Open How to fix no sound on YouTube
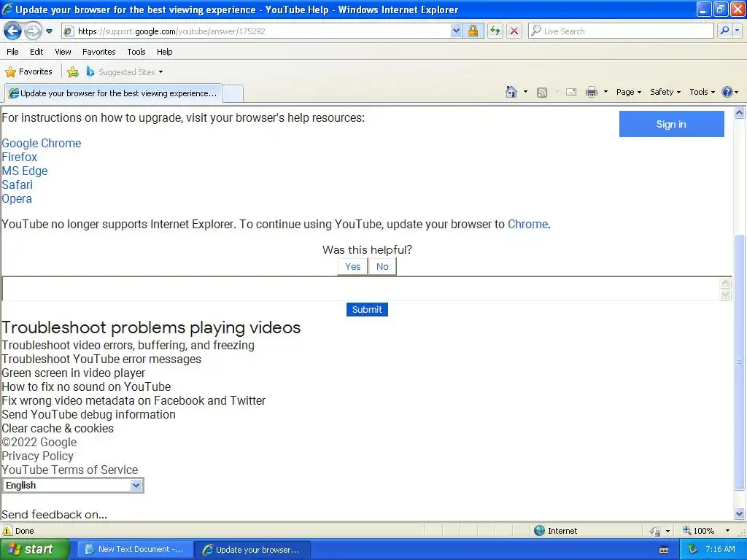 click(86, 386)
